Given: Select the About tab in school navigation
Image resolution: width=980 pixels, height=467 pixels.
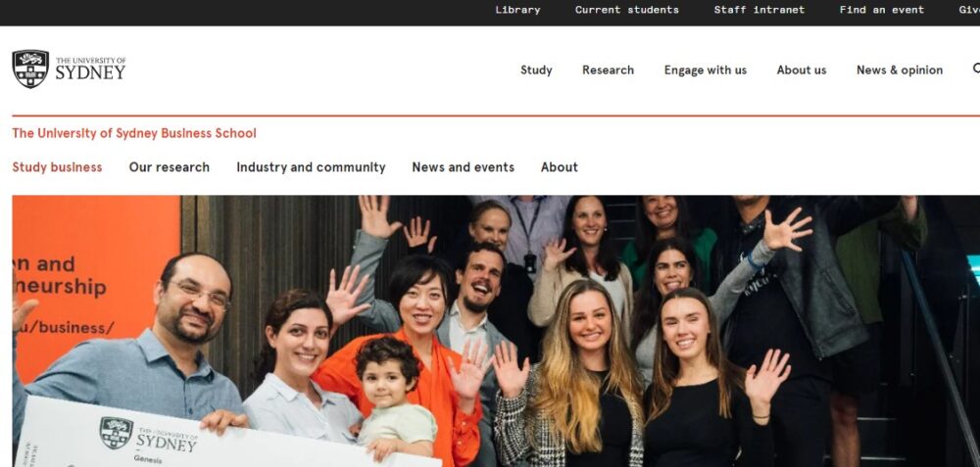Looking at the screenshot, I should click(560, 167).
